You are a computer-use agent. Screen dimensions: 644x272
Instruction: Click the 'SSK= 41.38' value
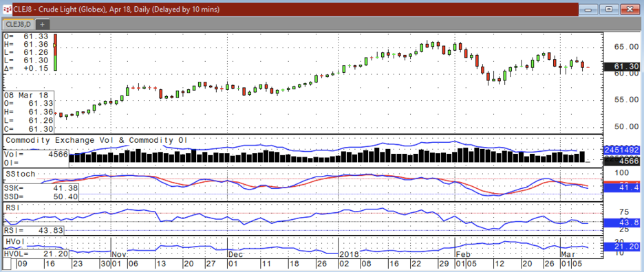coord(41,188)
